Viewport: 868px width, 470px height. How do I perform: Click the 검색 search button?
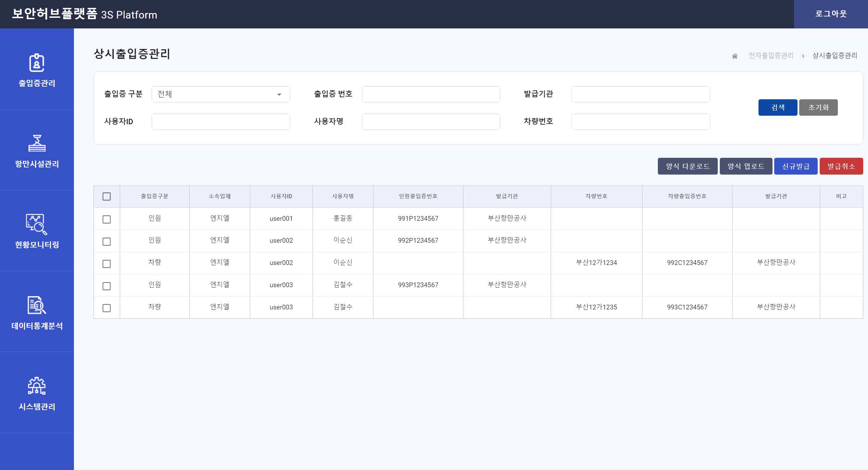coord(778,107)
